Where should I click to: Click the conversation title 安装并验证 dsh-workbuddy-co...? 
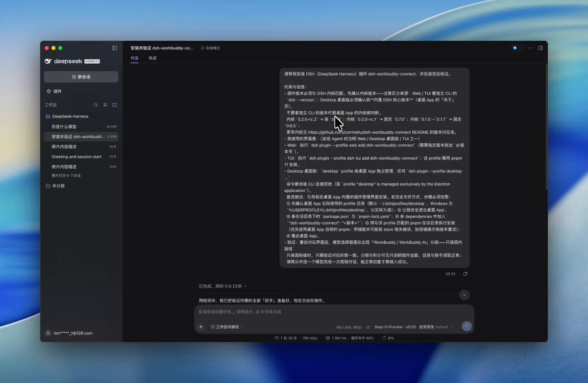tap(162, 48)
